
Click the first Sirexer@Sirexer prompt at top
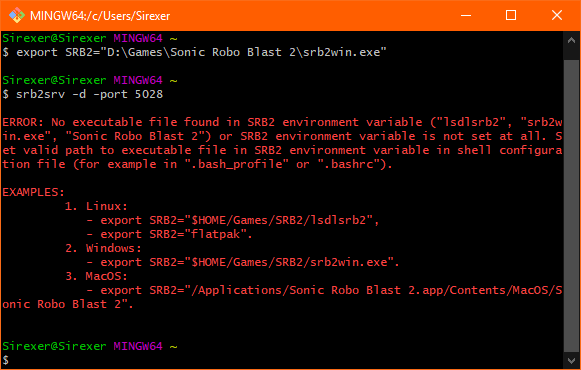coord(90,38)
